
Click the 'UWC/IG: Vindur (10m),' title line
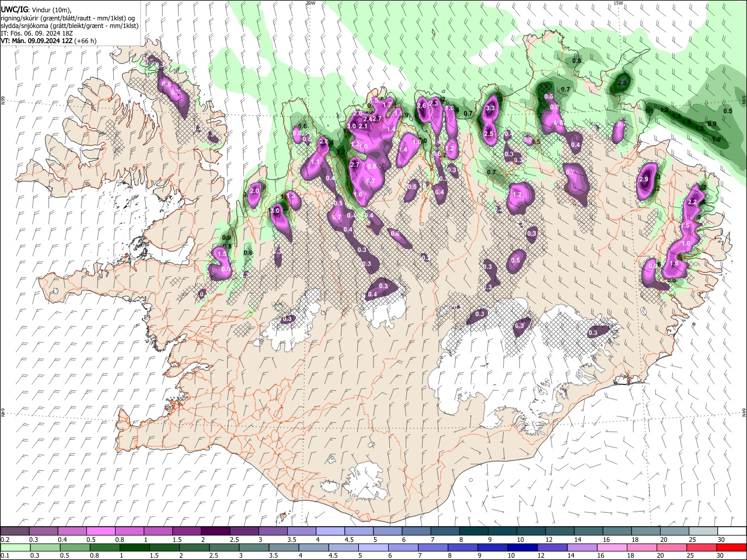pyautogui.click(x=36, y=9)
